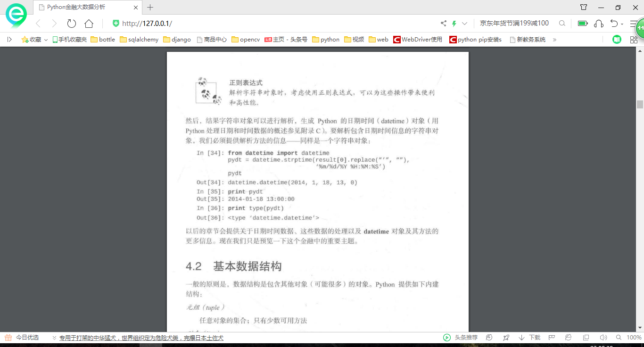Reload the page with refresh icon
The height and width of the screenshot is (347, 644).
71,24
